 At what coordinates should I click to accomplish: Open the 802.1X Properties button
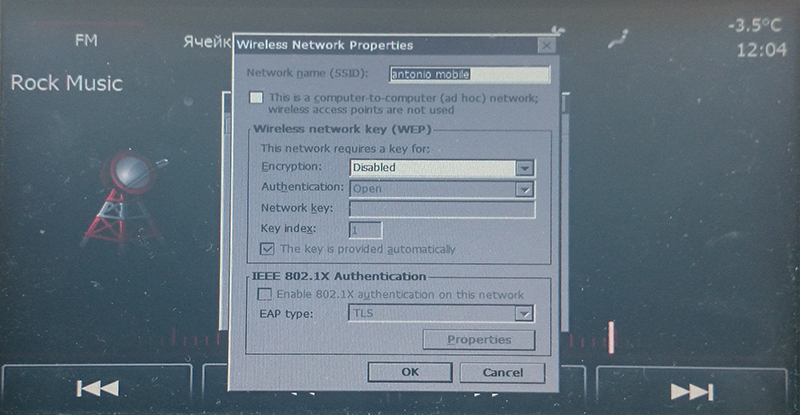click(x=479, y=340)
